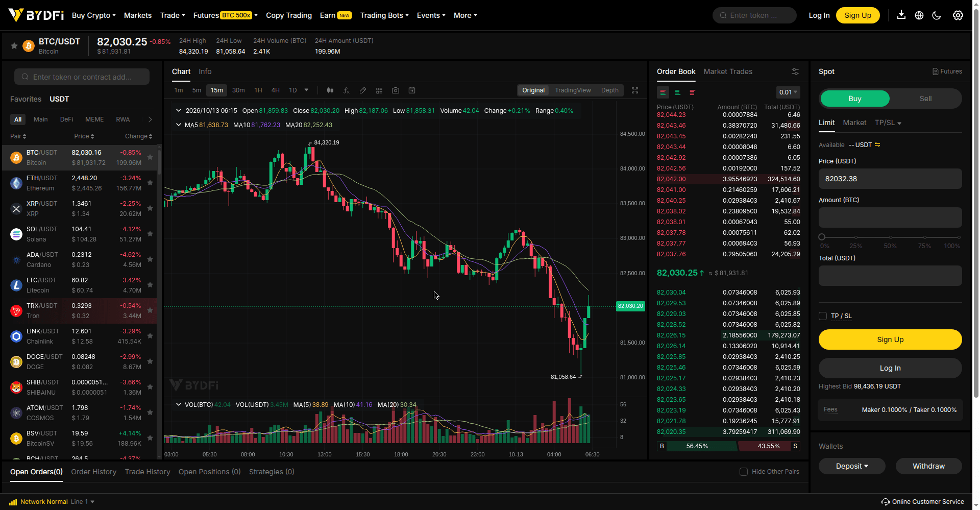Switch chart to TradingView mode

pos(573,90)
